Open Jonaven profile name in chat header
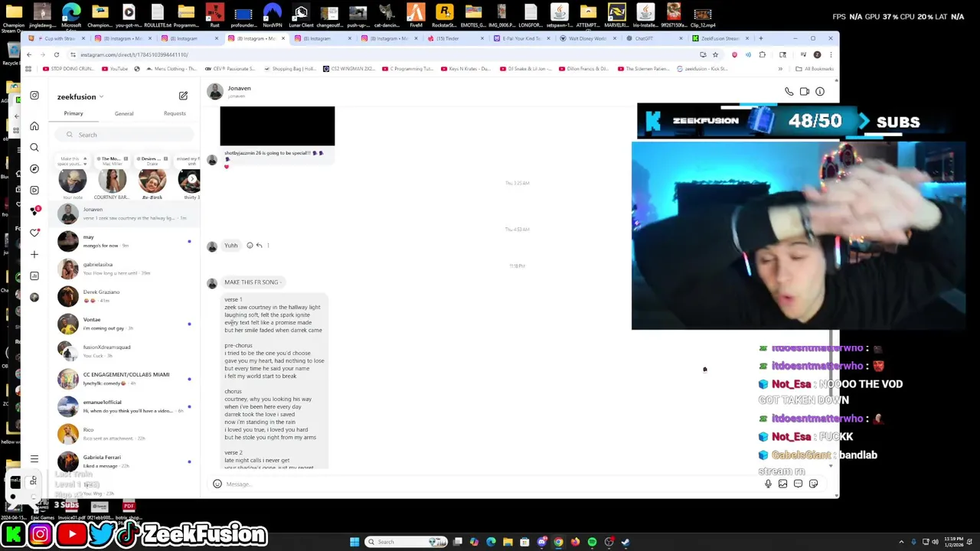980x551 pixels. tap(239, 88)
